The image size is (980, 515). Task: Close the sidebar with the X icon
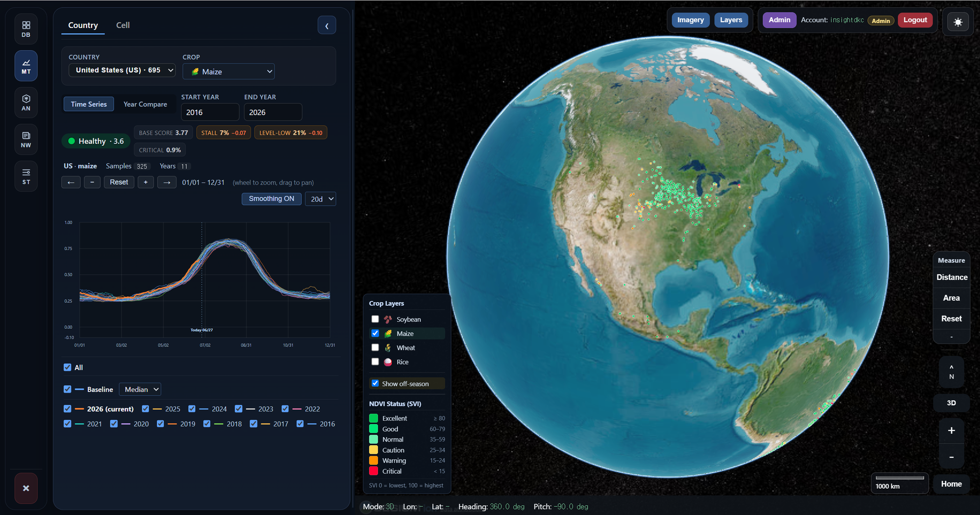(26, 488)
